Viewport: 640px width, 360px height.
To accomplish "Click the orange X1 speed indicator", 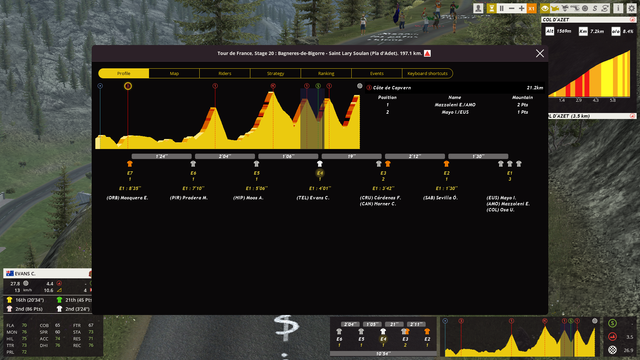I will coord(531,8).
